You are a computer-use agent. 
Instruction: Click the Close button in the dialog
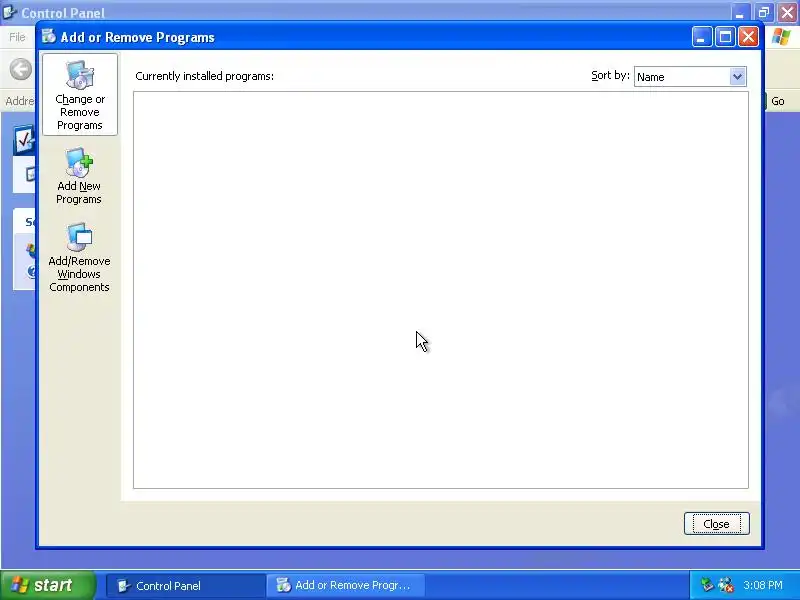(716, 524)
